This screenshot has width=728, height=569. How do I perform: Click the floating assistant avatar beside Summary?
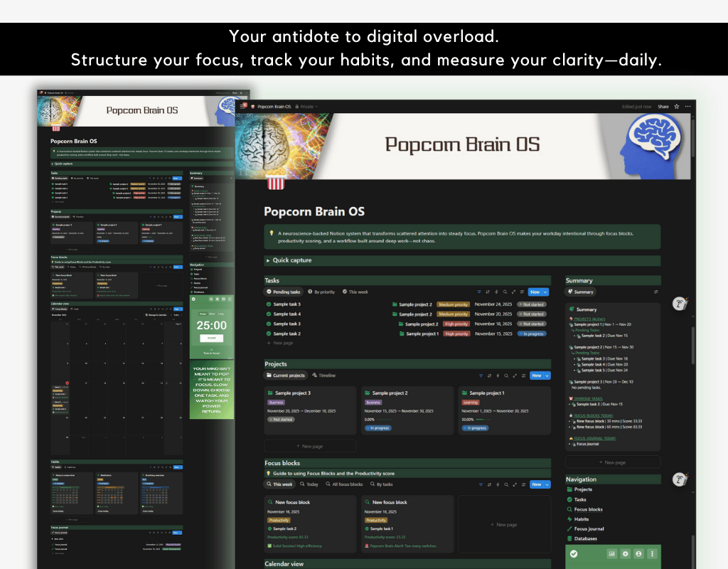point(680,304)
